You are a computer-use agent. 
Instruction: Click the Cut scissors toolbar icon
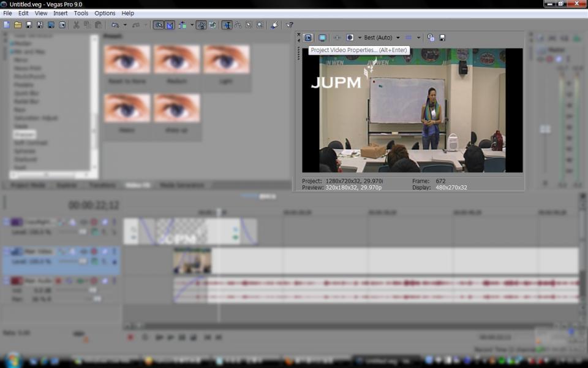[x=77, y=25]
